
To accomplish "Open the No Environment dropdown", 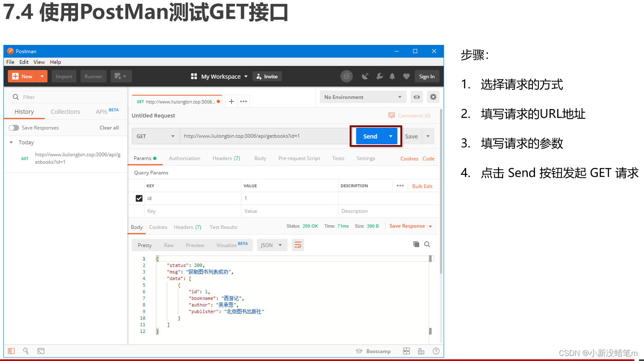I will pos(363,97).
